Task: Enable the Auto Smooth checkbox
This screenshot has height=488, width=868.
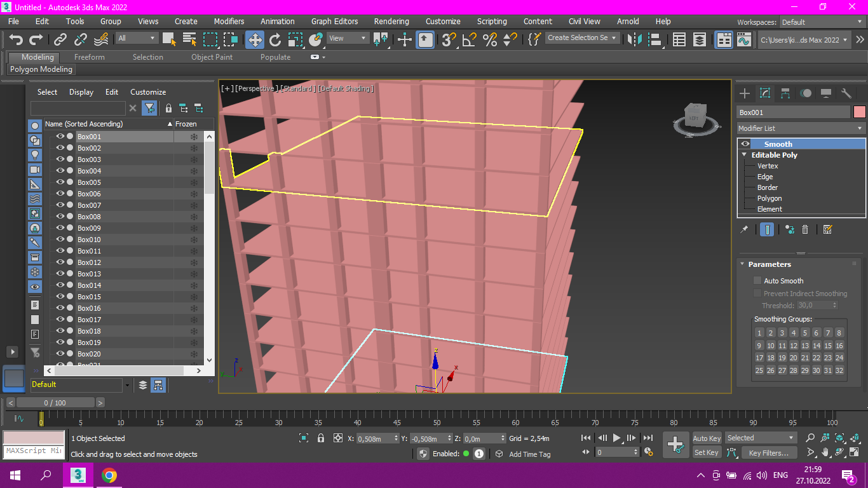Action: tap(757, 280)
